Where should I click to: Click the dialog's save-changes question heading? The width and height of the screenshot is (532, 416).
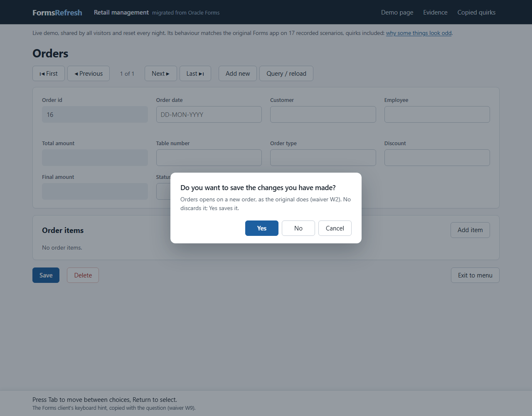pyautogui.click(x=258, y=188)
